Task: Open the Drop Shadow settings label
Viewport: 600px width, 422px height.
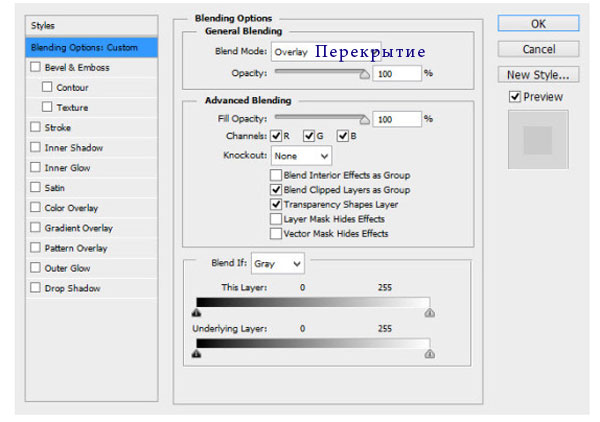Action: pyautogui.click(x=72, y=288)
